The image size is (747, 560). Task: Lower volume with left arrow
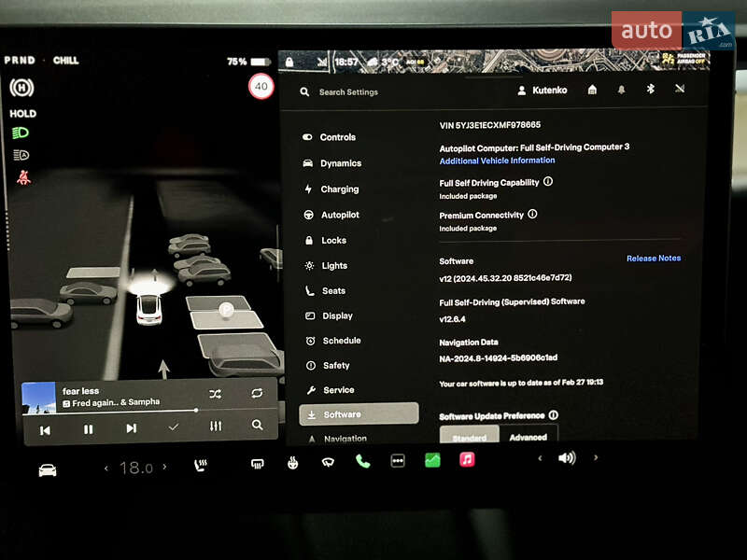click(x=540, y=458)
